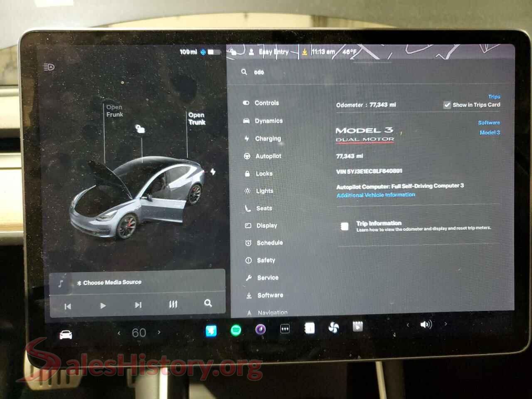Viewport: 532px width, 399px height.
Task: Open the Service settings menu
Action: pos(262,278)
